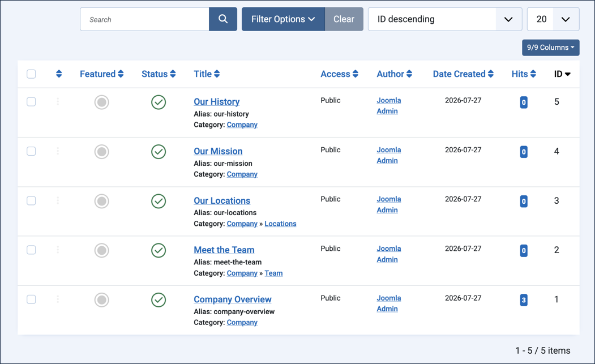Open the Our Locations article
This screenshot has height=364, width=595.
tap(222, 200)
